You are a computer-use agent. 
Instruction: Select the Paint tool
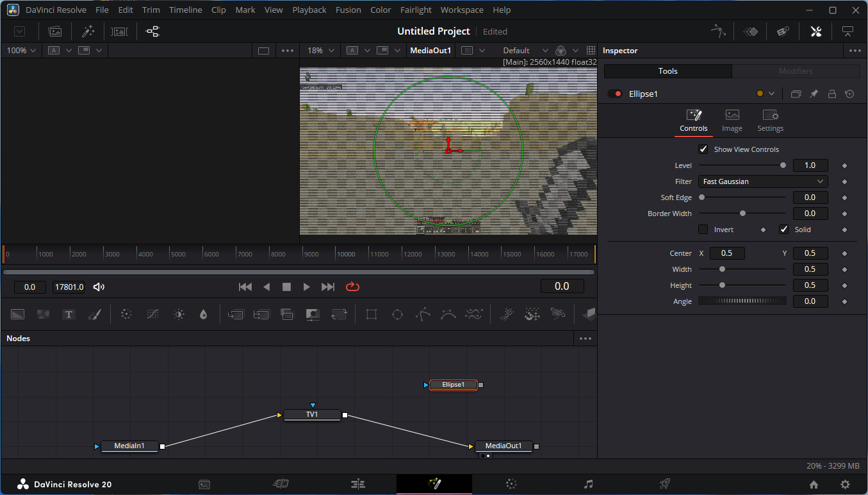pos(94,314)
